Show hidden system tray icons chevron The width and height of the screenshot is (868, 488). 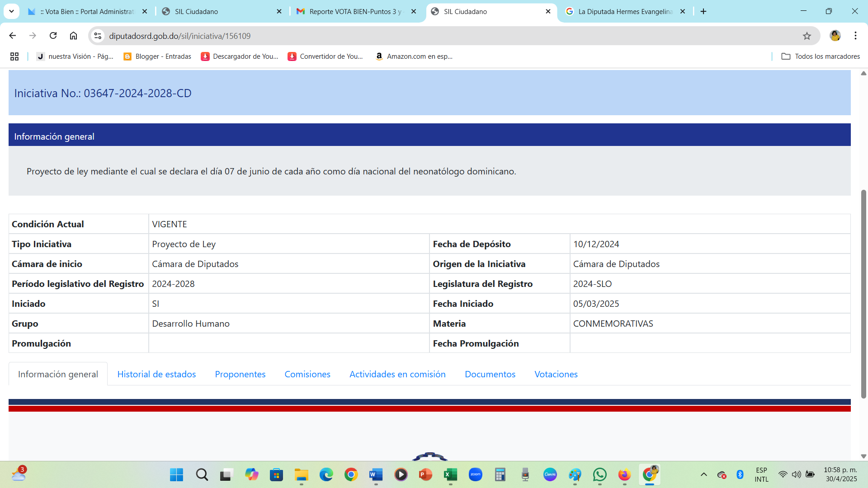[703, 474]
